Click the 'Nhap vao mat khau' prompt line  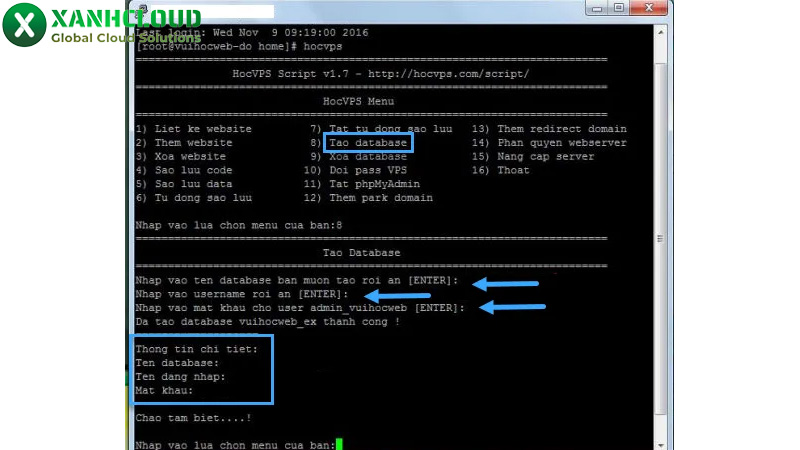[x=300, y=308]
